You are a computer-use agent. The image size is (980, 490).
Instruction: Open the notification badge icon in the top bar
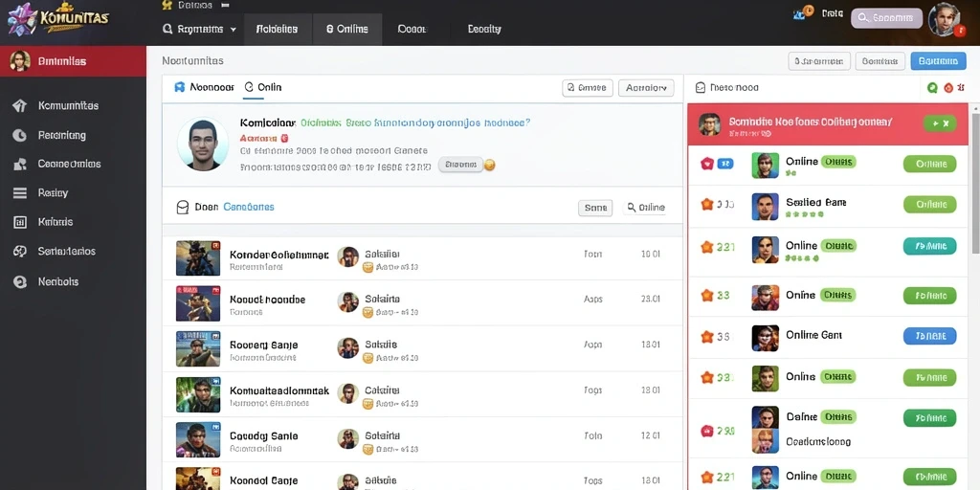[803, 12]
